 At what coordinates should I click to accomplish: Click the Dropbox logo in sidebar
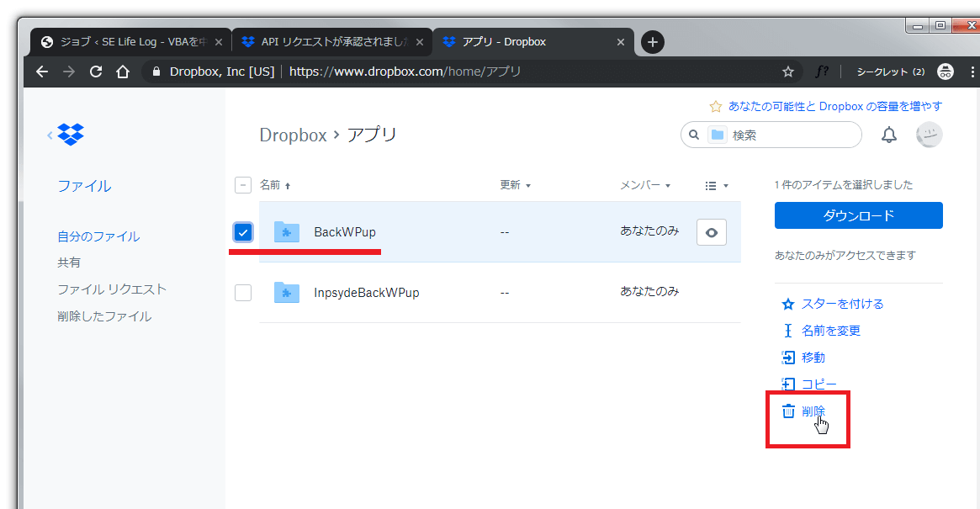click(71, 135)
